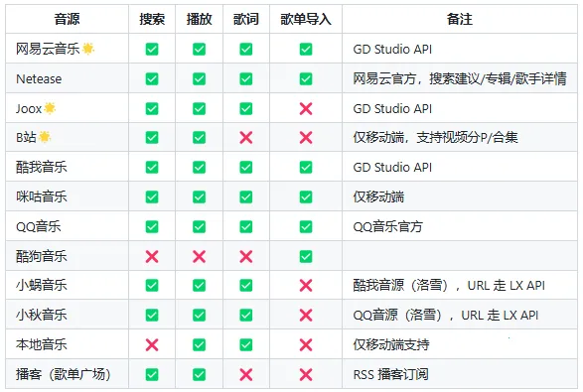
Task: Click the red X under 歌单导入 for Joox
Action: [x=306, y=108]
